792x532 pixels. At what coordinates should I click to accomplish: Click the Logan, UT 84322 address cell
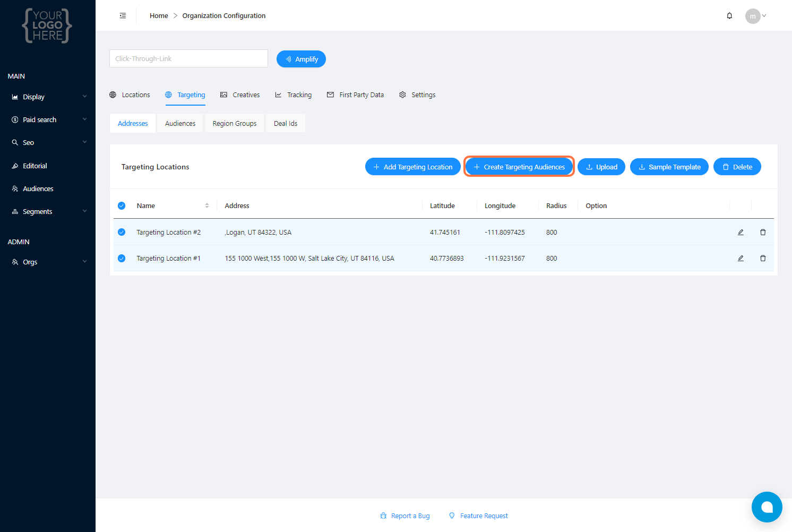pos(258,232)
